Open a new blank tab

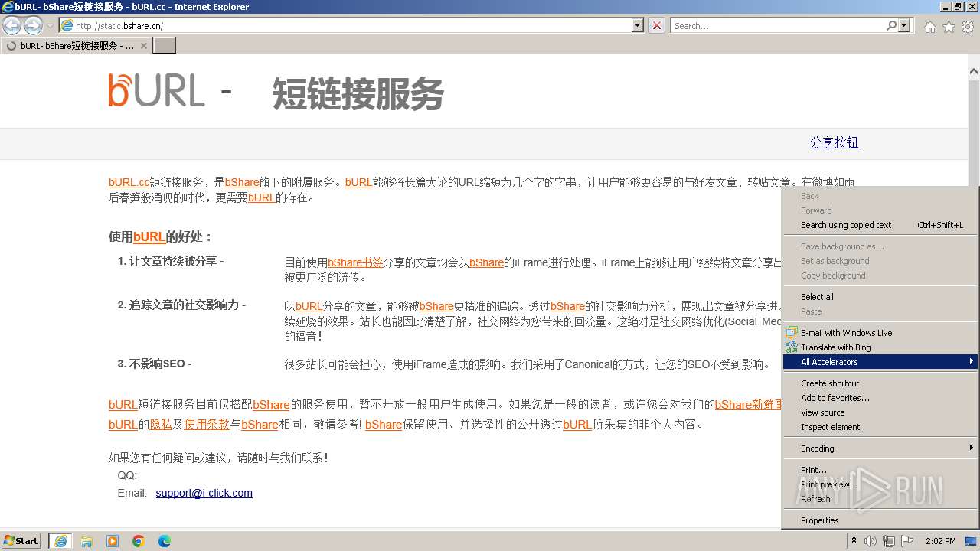(x=165, y=46)
